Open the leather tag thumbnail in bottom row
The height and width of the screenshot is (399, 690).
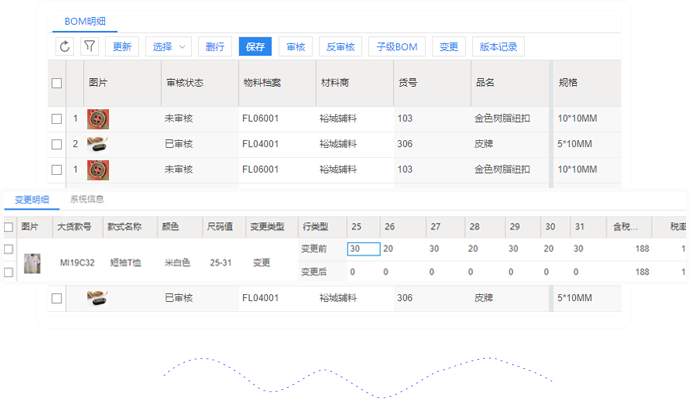[x=98, y=298]
